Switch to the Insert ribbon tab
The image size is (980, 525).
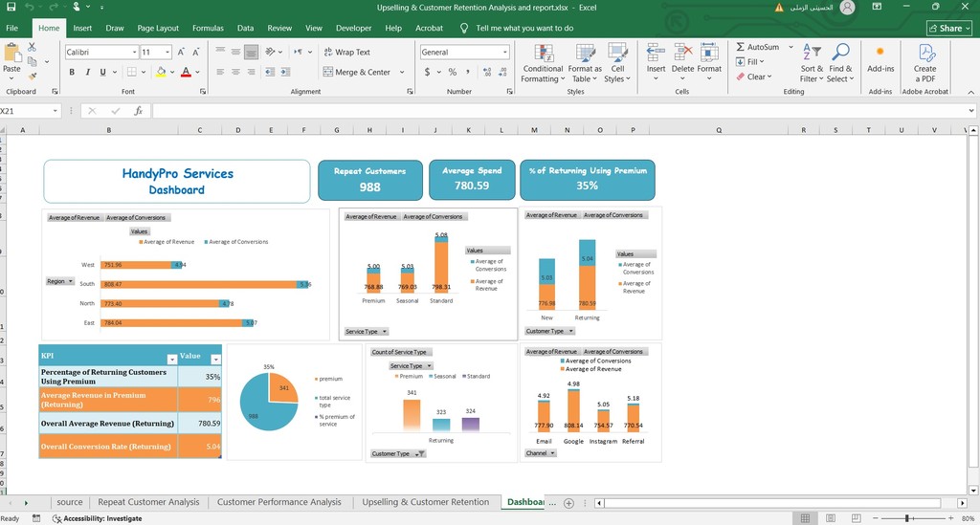[x=82, y=28]
